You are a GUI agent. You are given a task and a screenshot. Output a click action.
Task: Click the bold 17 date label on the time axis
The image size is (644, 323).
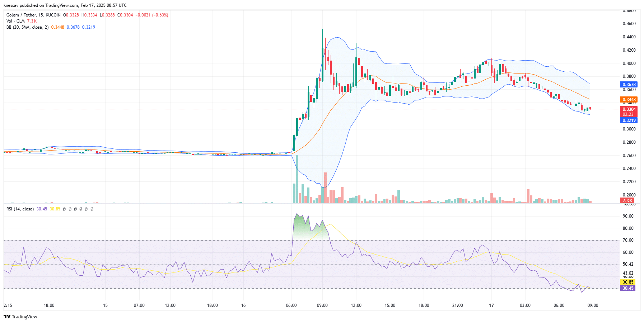click(x=491, y=305)
